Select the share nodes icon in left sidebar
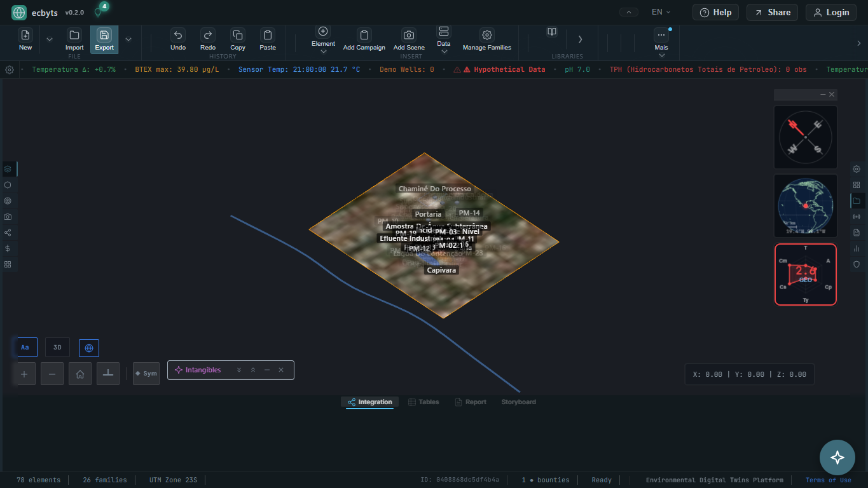 point(8,233)
